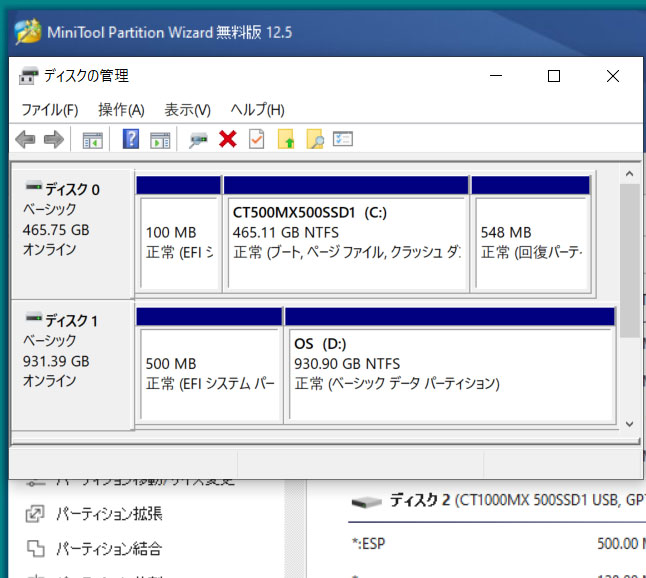Toggle the action pane toolbar icon
Image resolution: width=646 pixels, height=578 pixels.
click(x=160, y=140)
